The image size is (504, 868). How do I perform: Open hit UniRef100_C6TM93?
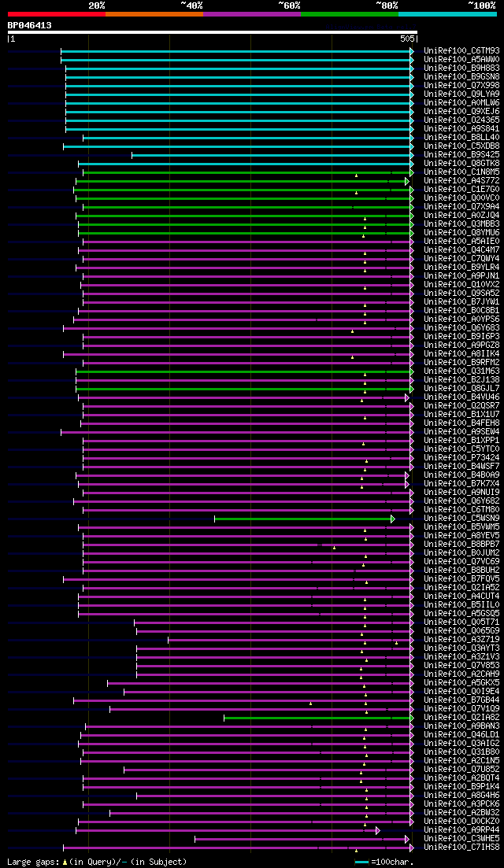click(x=462, y=51)
